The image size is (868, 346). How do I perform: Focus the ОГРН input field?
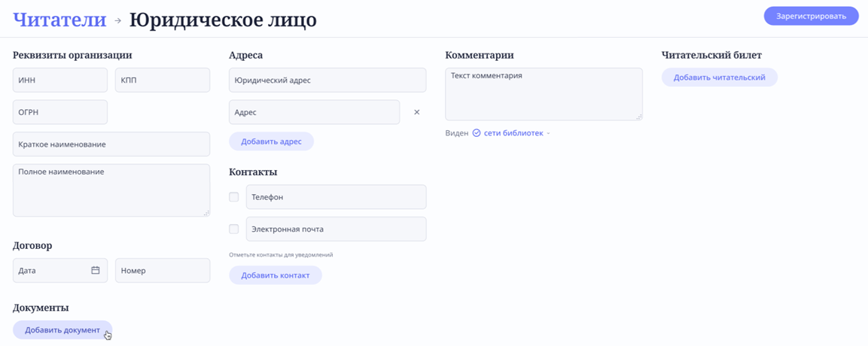coord(59,112)
